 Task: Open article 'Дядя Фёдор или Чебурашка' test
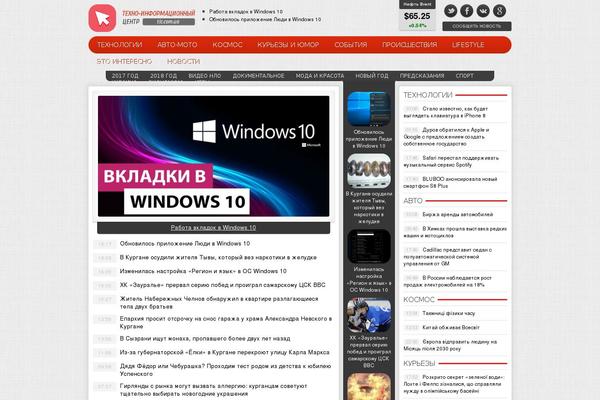pos(225,370)
